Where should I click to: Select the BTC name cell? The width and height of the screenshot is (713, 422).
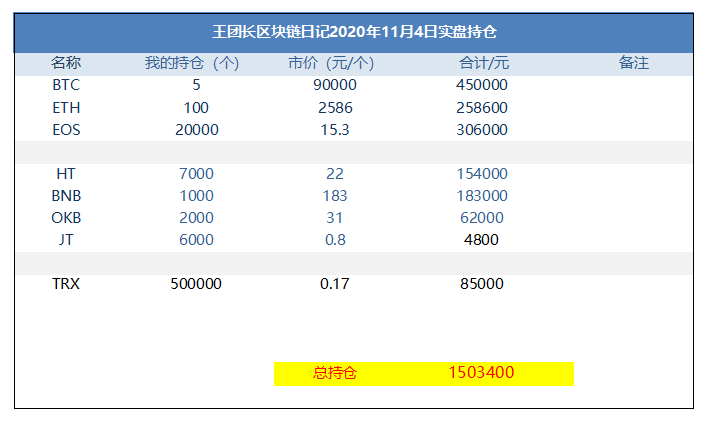coord(66,85)
